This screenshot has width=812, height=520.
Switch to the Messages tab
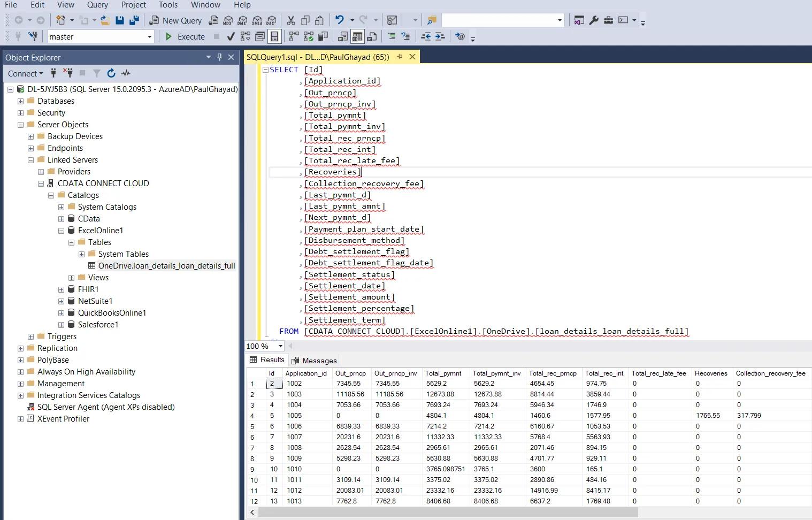315,361
